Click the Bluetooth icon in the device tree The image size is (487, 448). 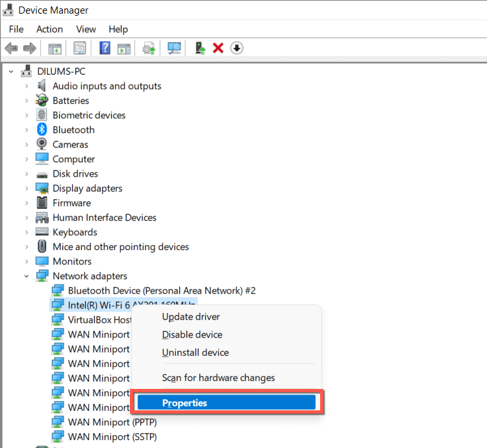tap(42, 130)
